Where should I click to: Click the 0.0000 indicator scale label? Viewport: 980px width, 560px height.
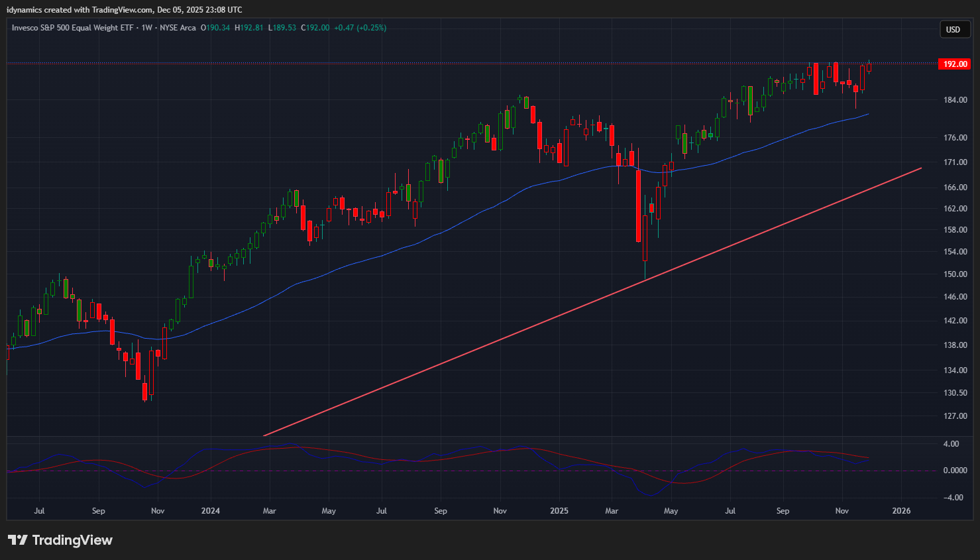(x=955, y=471)
